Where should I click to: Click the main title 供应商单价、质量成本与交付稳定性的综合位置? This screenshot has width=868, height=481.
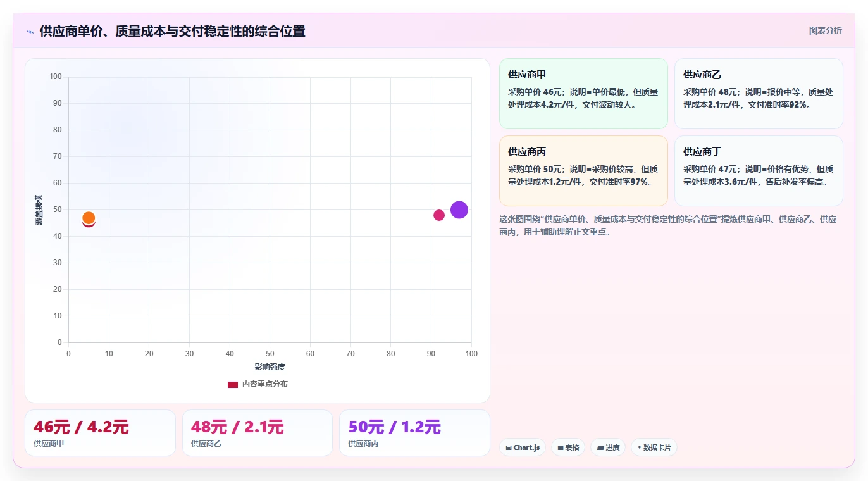(x=173, y=31)
